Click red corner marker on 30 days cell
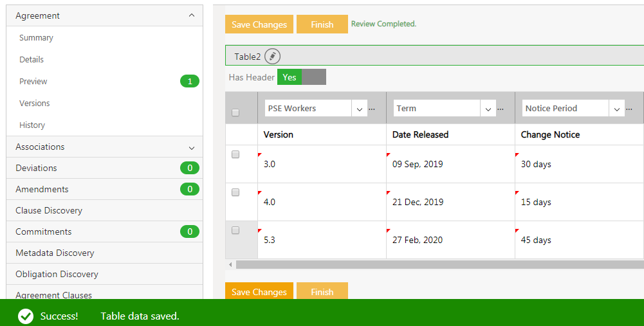 (x=517, y=155)
